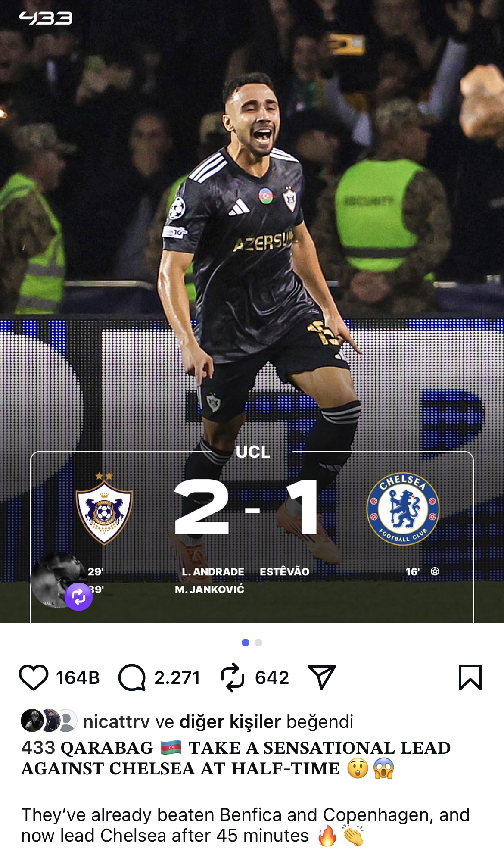Go to second carousel slide dot
Image resolution: width=504 pixels, height=858 pixels.
[x=258, y=643]
